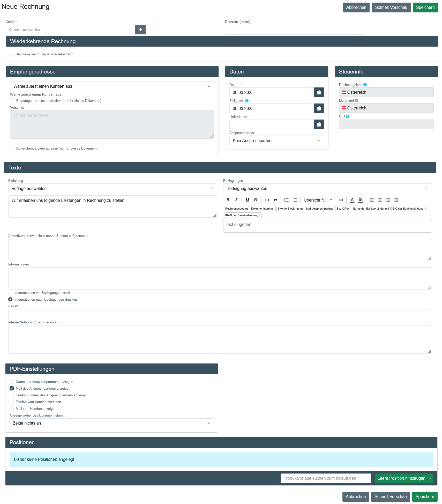Open calendar picker for Lieferdatum field
This screenshot has width=442, height=504.
tap(319, 124)
